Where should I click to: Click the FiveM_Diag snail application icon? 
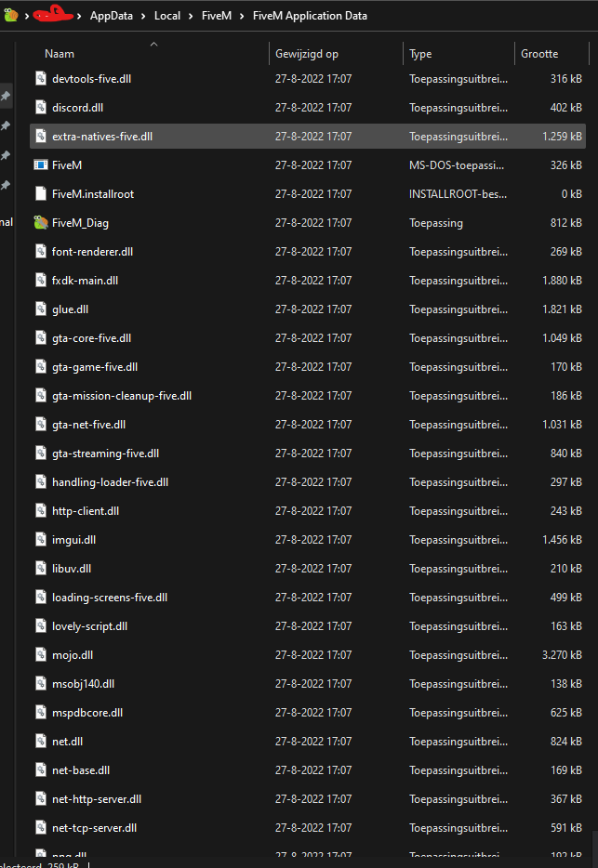[41, 222]
